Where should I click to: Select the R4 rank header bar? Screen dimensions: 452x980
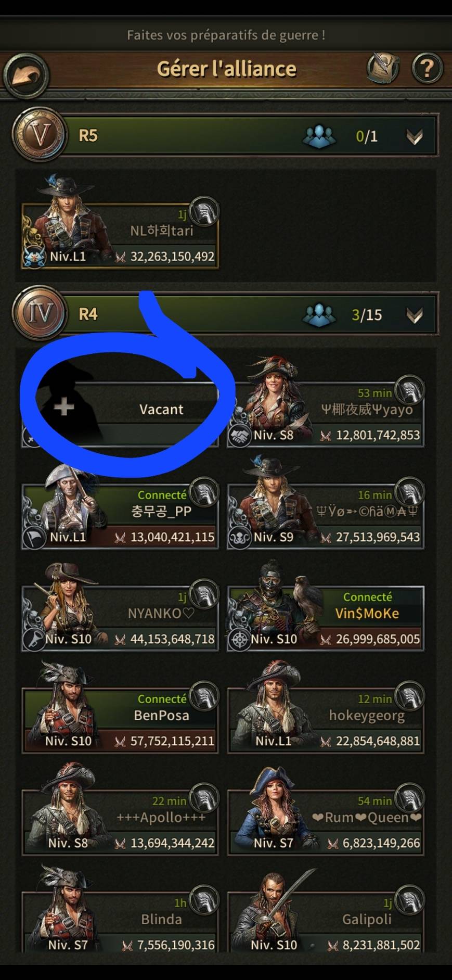[x=225, y=314]
